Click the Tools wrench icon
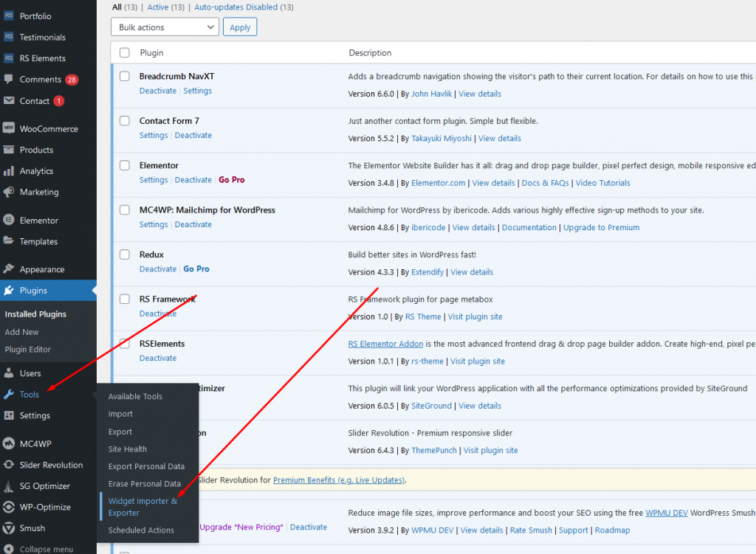Screen dimensions: 756x554 9,394
